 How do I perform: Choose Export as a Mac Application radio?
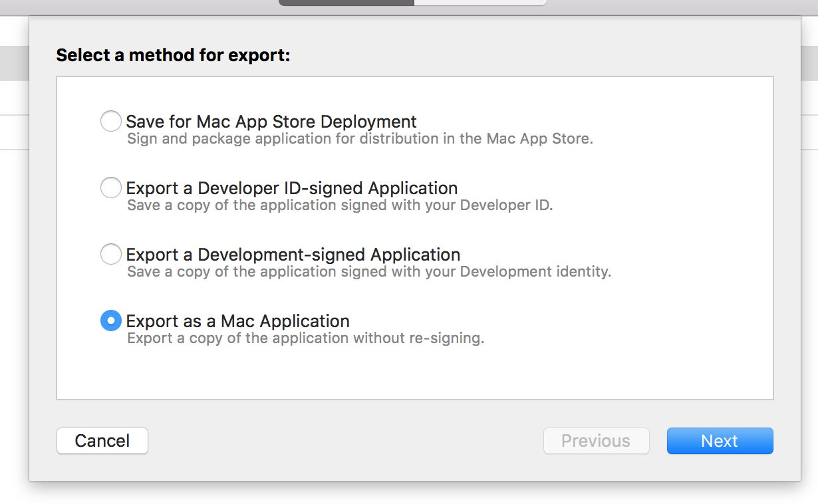(111, 321)
